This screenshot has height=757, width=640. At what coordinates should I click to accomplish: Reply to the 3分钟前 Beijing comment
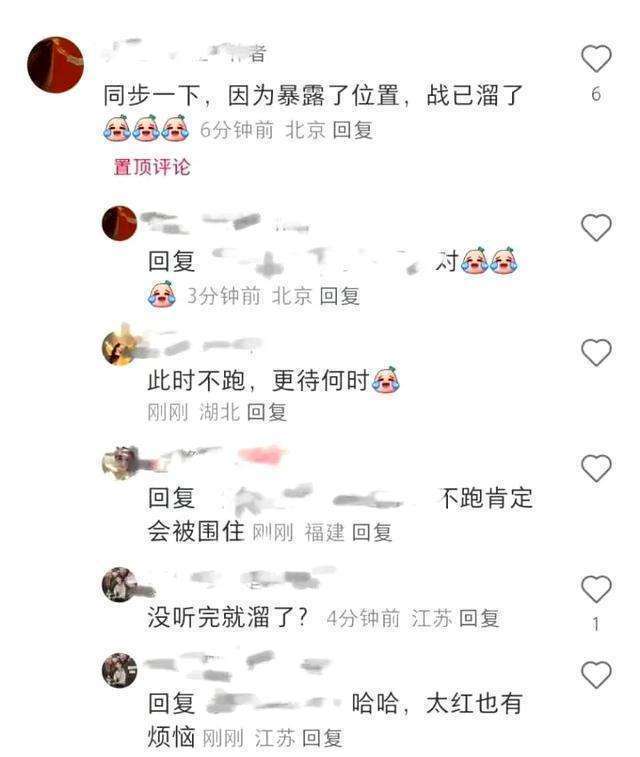pyautogui.click(x=339, y=296)
